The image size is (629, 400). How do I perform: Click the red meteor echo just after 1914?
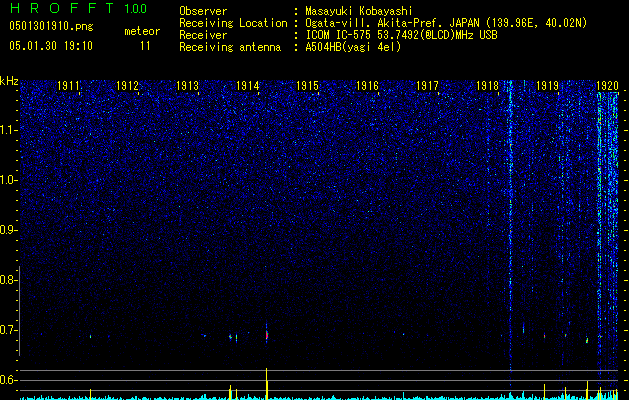pyautogui.click(x=267, y=335)
